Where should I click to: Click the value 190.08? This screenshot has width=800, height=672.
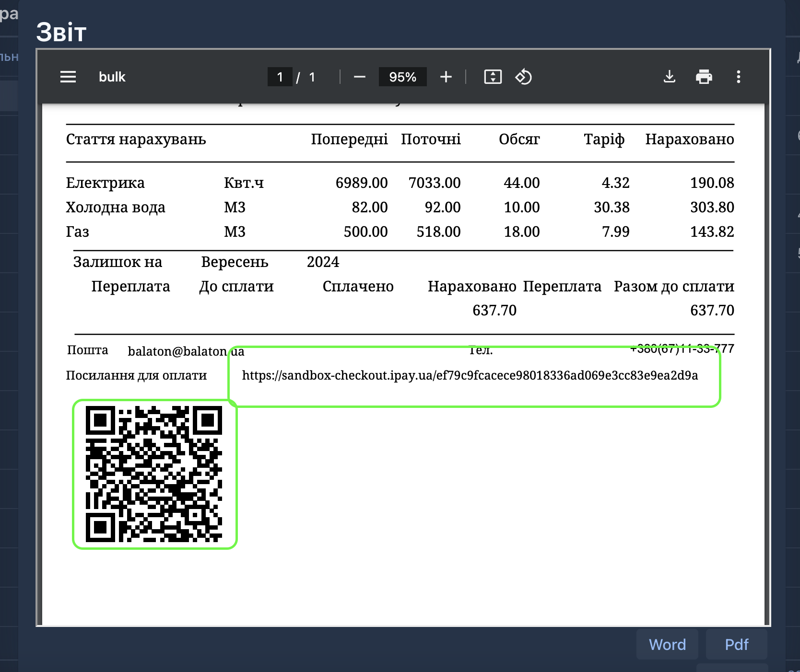click(712, 183)
